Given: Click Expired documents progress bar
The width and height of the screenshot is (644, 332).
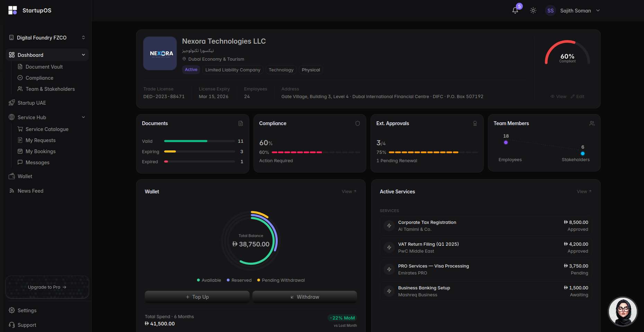Looking at the screenshot, I should pyautogui.click(x=199, y=161).
